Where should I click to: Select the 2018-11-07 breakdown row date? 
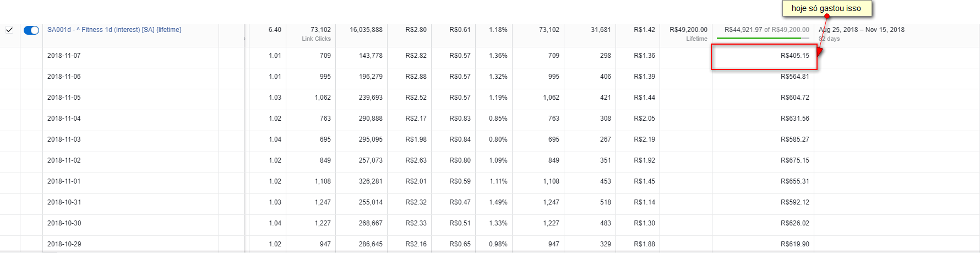pos(64,56)
